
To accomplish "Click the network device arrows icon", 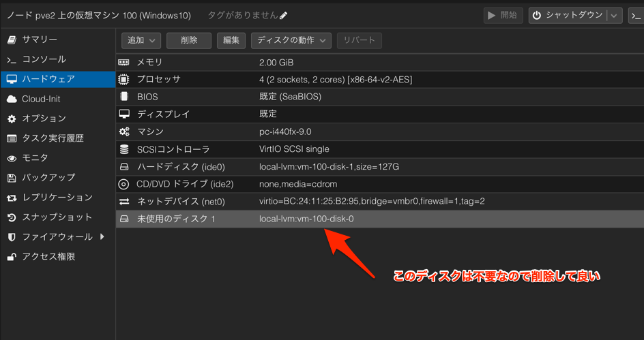I will click(x=123, y=202).
